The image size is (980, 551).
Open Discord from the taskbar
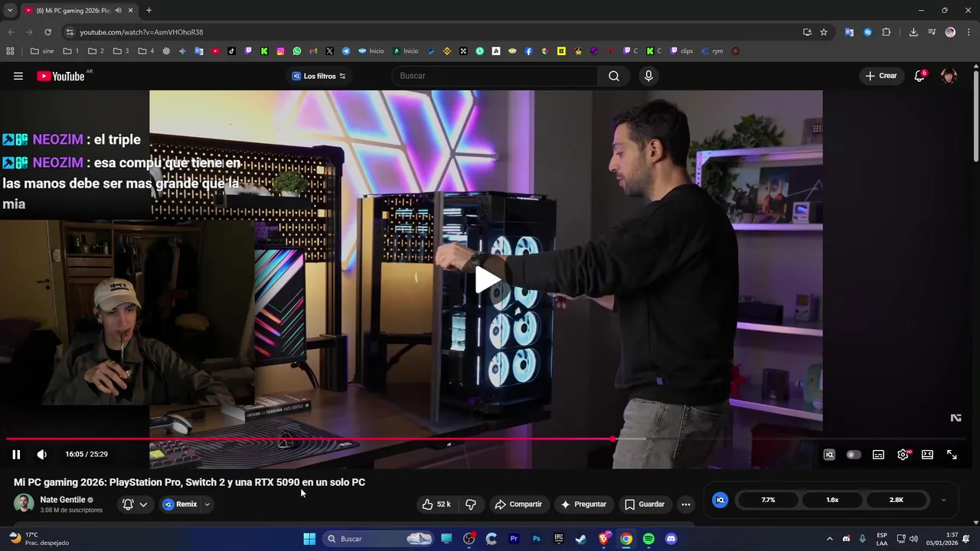pos(671,539)
